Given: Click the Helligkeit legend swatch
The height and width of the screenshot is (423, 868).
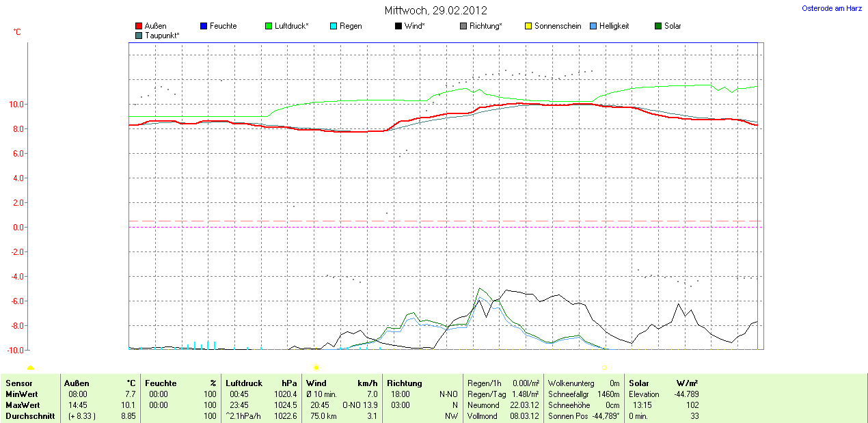Looking at the screenshot, I should pyautogui.click(x=593, y=27).
